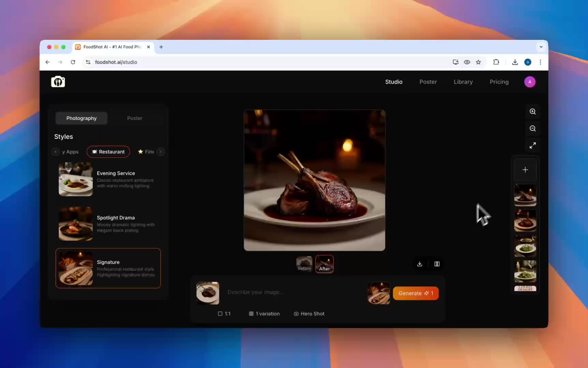
Task: Open the side-by-side compare view icon
Action: pyautogui.click(x=437, y=264)
